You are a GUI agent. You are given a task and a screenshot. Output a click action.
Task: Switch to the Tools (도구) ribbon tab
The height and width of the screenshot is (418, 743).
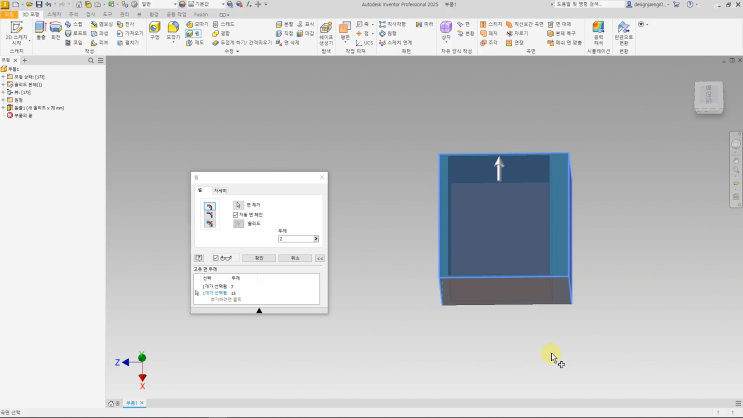108,15
